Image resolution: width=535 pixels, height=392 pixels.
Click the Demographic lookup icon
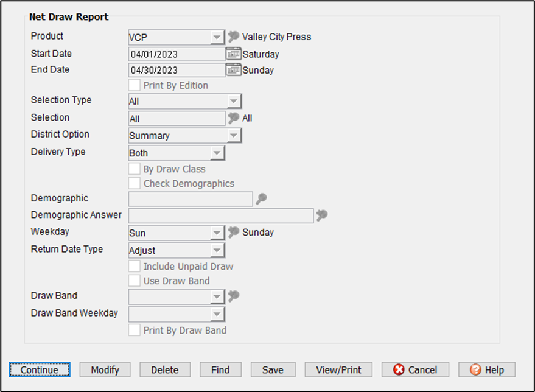click(261, 198)
